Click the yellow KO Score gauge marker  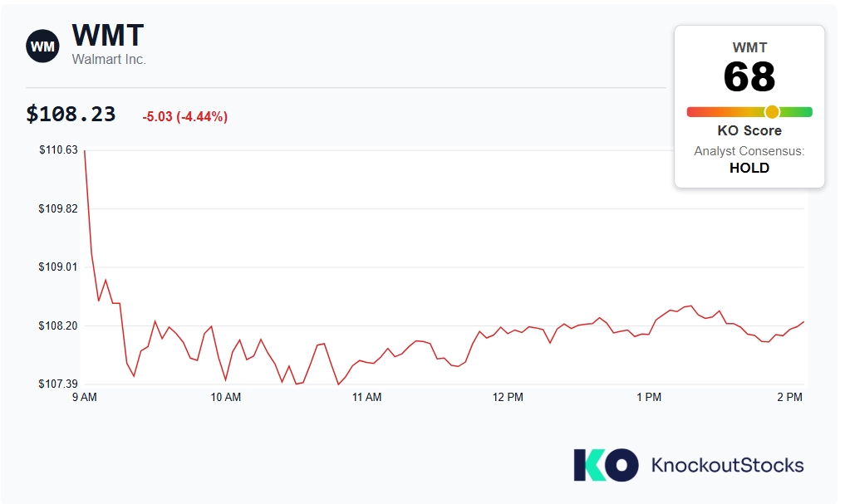(x=772, y=112)
